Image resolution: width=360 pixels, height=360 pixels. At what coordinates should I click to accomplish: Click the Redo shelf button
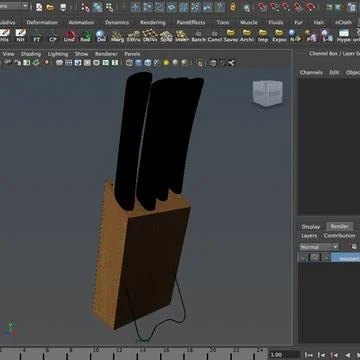click(85, 36)
